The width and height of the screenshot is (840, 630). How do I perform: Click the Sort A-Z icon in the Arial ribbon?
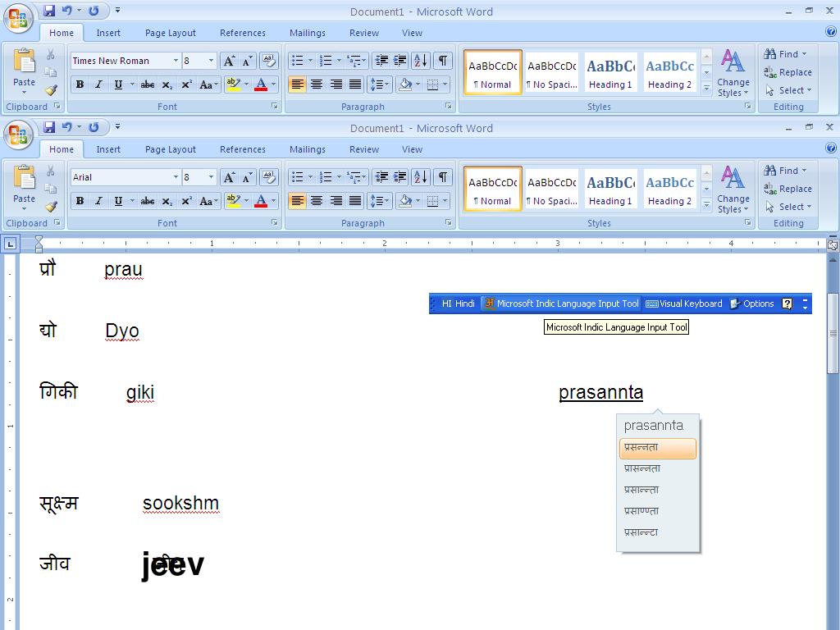click(421, 177)
